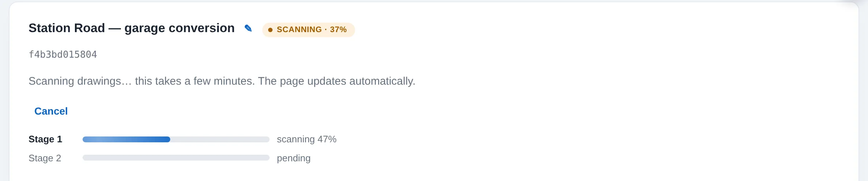The height and width of the screenshot is (181, 868).
Task: Click the SCANNING status badge
Action: coord(308,30)
